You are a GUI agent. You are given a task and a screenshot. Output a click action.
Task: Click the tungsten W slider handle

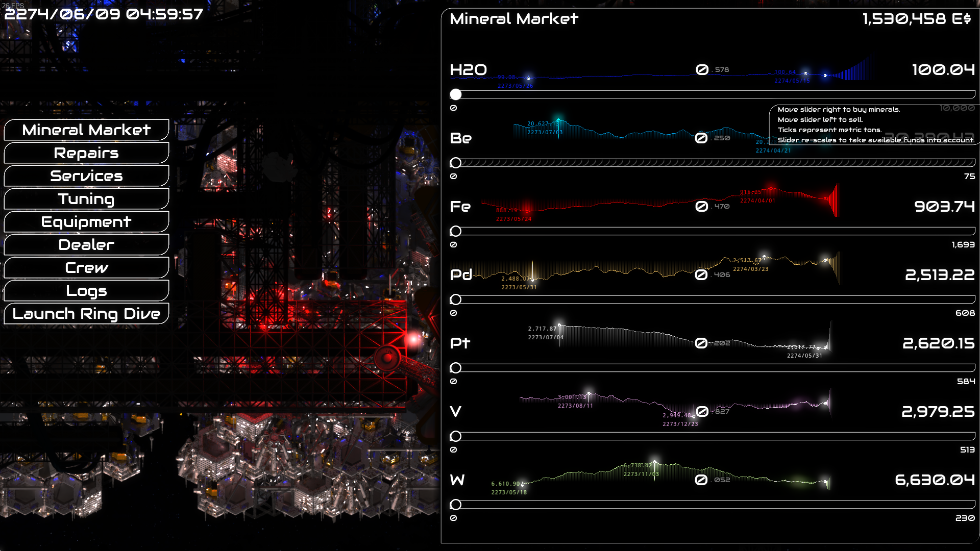point(456,505)
